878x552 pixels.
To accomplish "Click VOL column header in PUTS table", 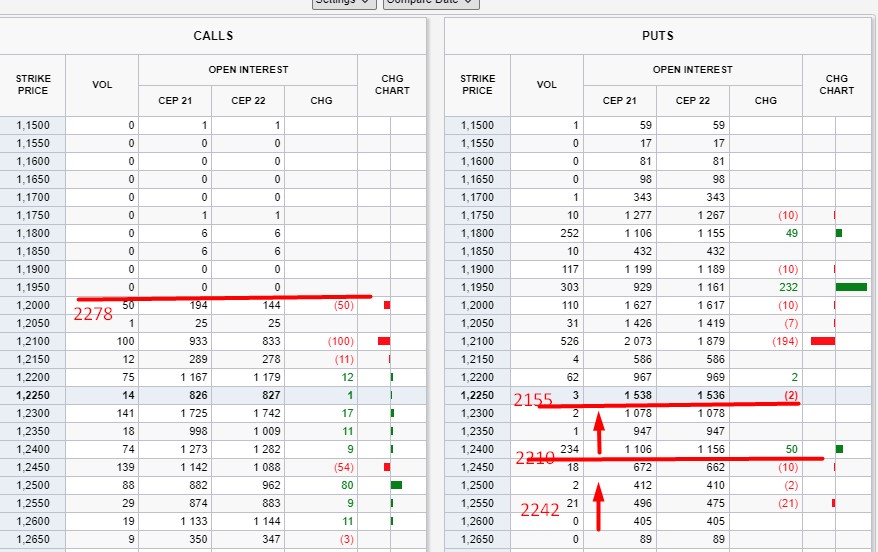I will (x=547, y=85).
